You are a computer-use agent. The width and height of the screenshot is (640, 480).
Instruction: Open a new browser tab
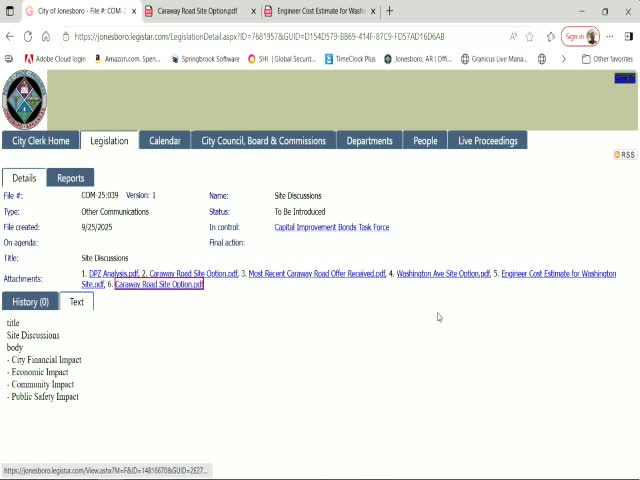[389, 11]
